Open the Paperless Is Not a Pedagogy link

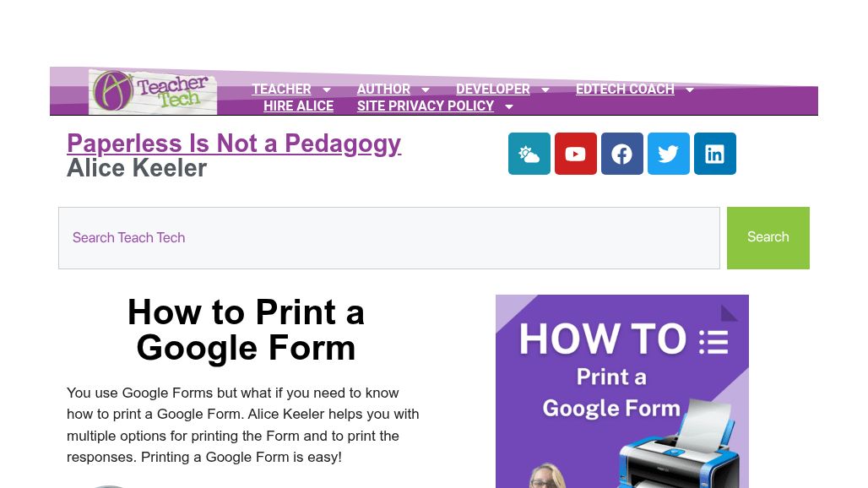coord(234,144)
